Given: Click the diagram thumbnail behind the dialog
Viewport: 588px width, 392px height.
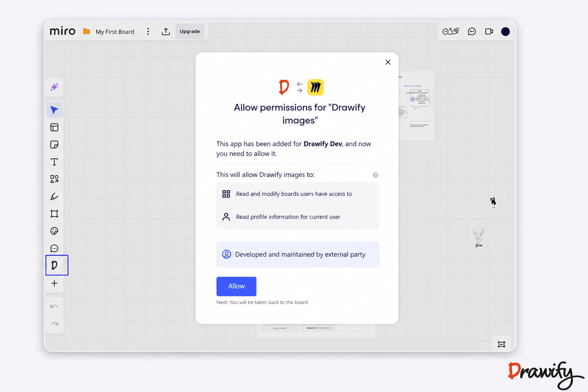Looking at the screenshot, I should (x=416, y=105).
